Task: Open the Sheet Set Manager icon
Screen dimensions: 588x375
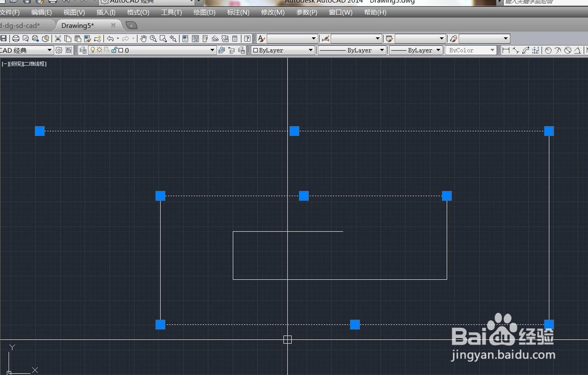Action: pyautogui.click(x=215, y=38)
